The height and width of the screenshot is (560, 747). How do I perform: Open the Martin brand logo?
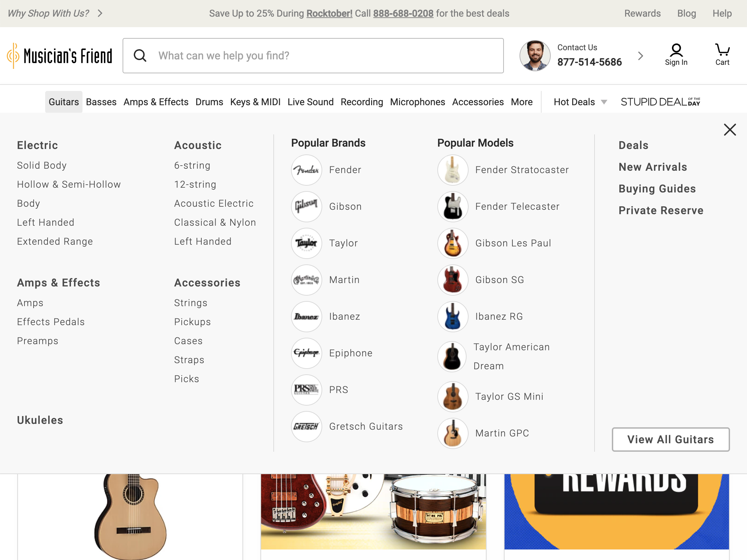306,280
